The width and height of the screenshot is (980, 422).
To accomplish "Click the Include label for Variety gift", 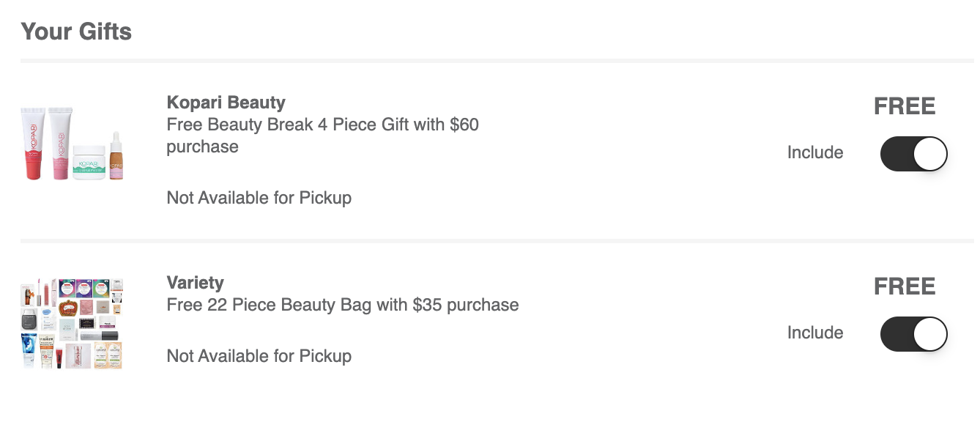I will pos(815,333).
